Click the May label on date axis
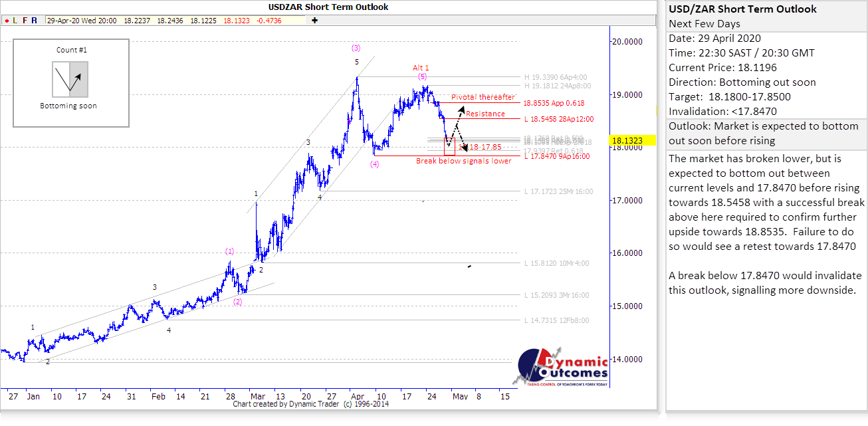 coord(460,396)
